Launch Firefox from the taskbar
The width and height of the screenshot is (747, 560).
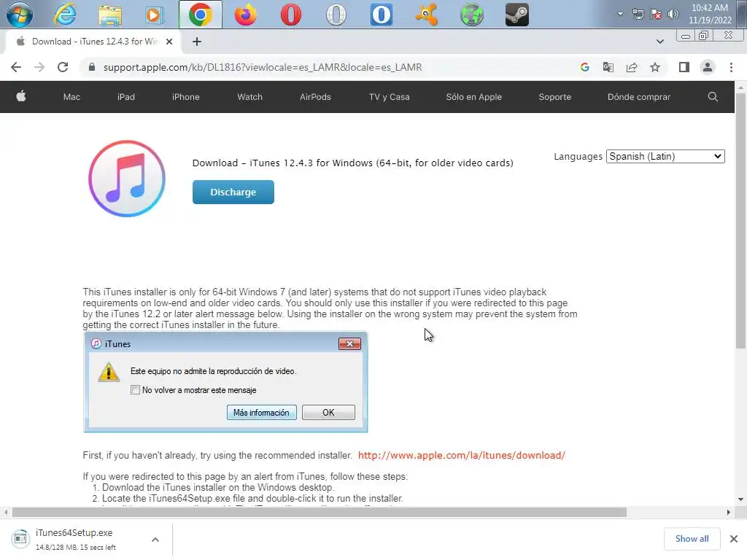[245, 15]
